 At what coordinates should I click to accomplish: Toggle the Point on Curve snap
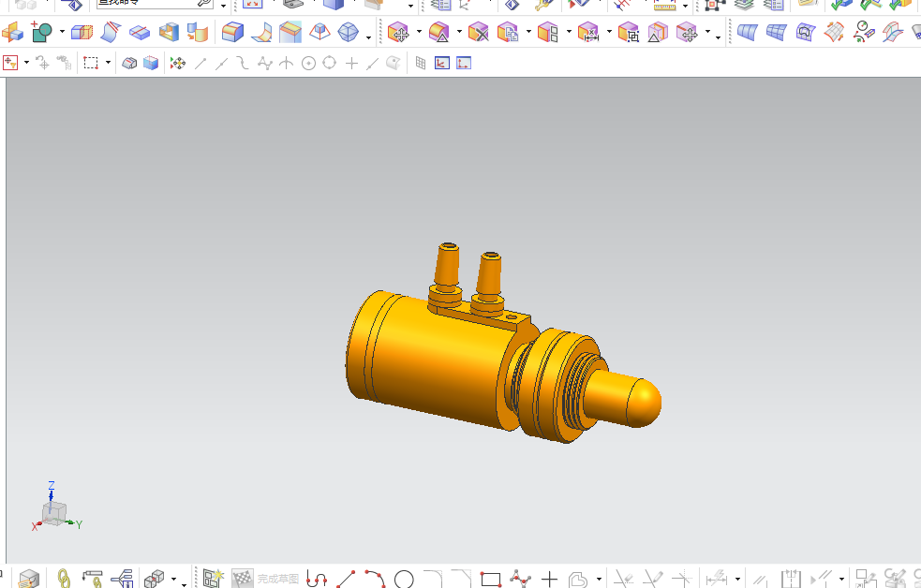372,64
